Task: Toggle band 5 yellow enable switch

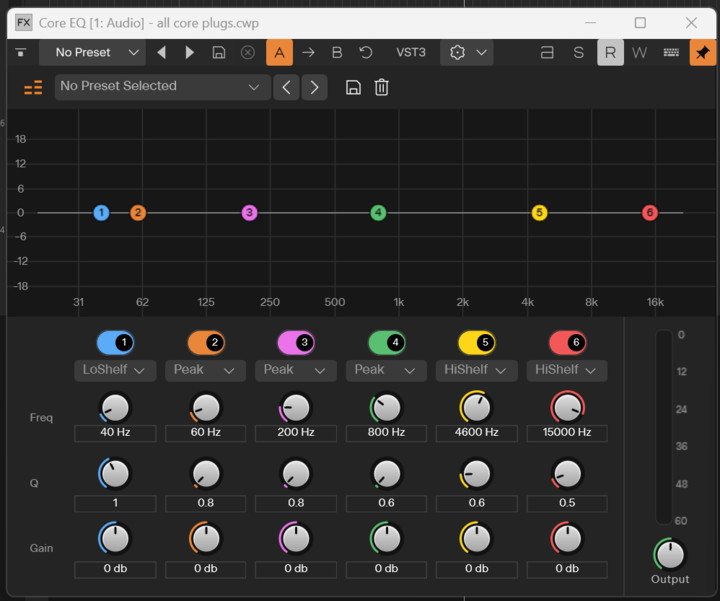Action: pos(477,343)
